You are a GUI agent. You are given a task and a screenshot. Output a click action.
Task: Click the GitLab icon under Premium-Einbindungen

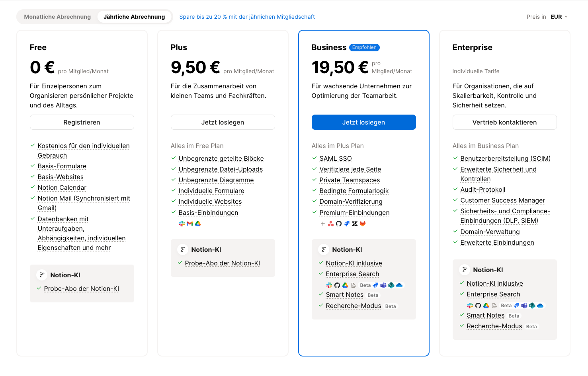point(363,224)
